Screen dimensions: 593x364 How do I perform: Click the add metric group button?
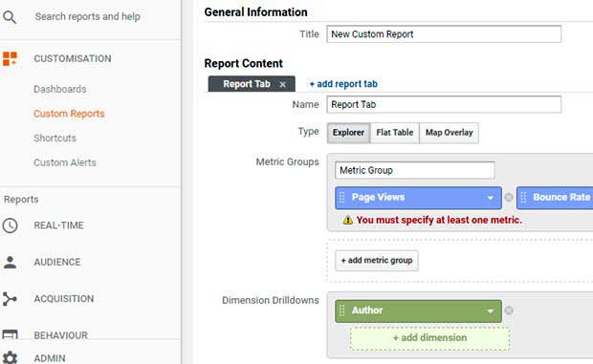(x=376, y=260)
